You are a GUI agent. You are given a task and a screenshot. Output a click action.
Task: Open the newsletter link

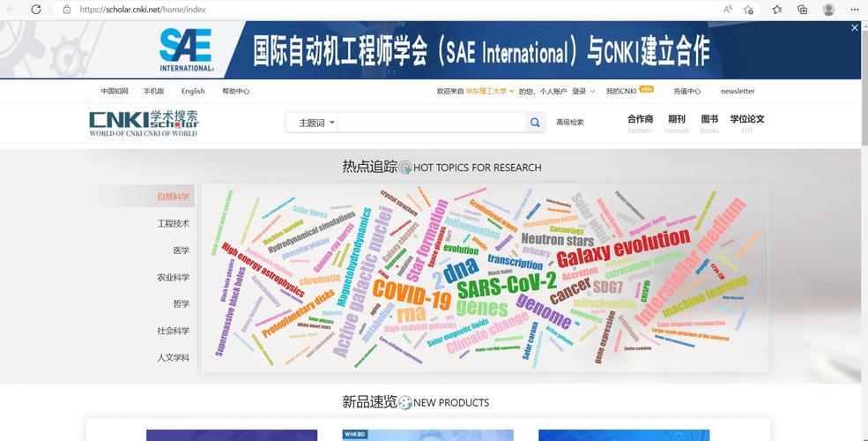(738, 92)
